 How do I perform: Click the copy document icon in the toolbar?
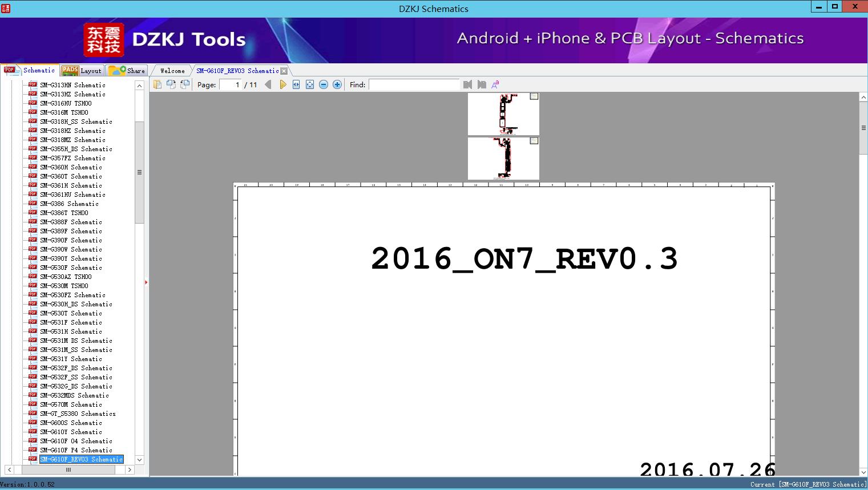tap(158, 84)
